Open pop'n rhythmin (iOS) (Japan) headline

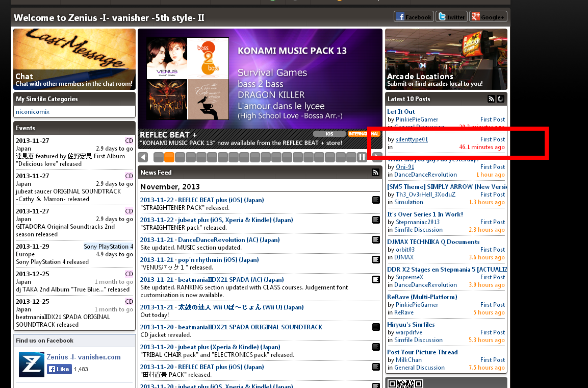pos(199,260)
